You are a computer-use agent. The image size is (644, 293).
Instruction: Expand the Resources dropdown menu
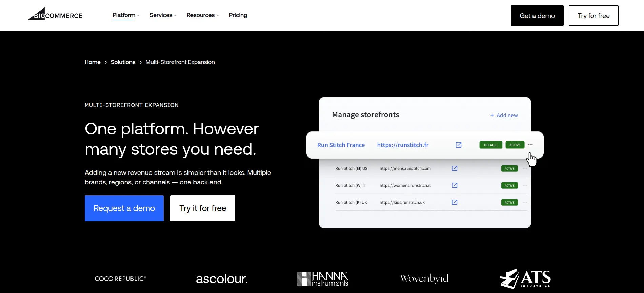[x=203, y=15]
